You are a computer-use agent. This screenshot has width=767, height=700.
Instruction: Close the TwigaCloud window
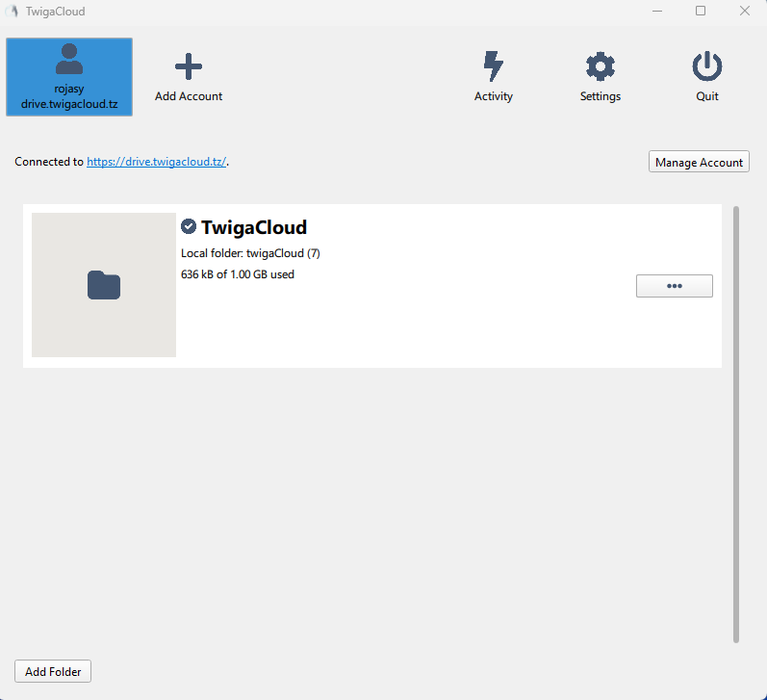tap(745, 11)
